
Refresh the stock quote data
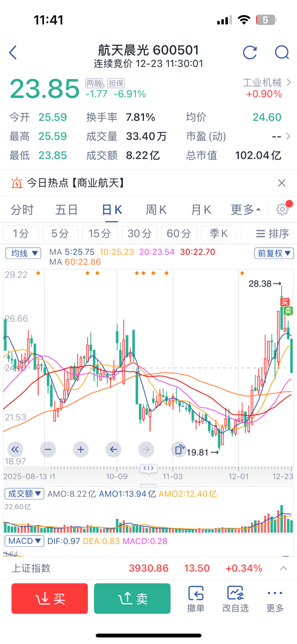[x=250, y=52]
